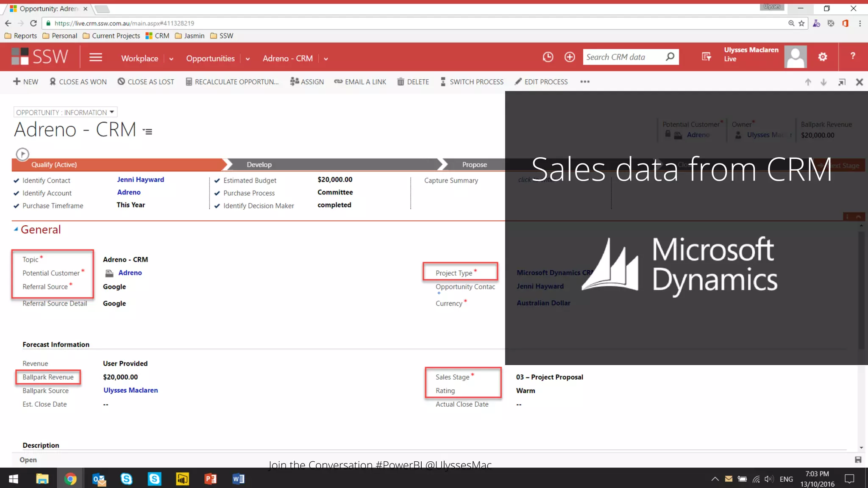This screenshot has width=868, height=488.
Task: Click NEW in the command bar
Action: click(x=25, y=82)
